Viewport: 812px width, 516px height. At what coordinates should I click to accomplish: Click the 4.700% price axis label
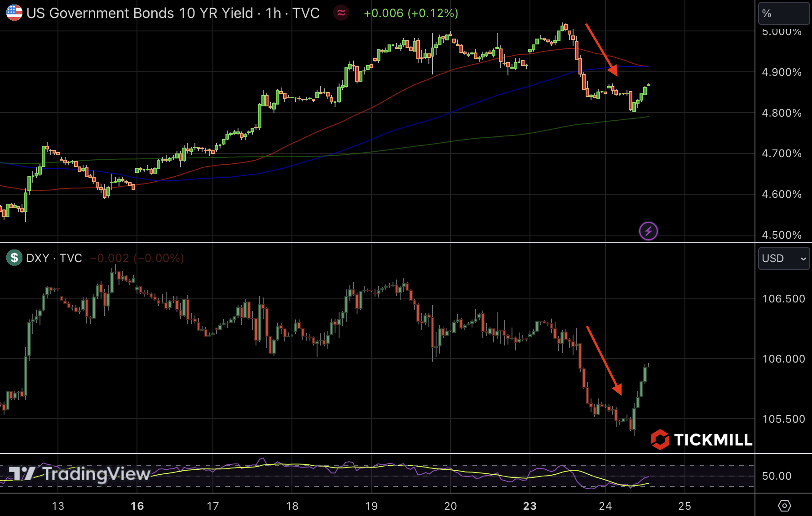pyautogui.click(x=781, y=153)
